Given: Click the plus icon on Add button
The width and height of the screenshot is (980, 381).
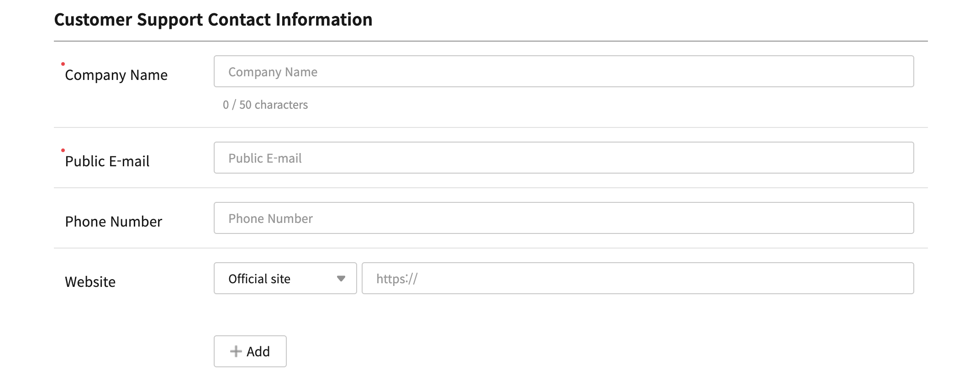Looking at the screenshot, I should [x=236, y=351].
